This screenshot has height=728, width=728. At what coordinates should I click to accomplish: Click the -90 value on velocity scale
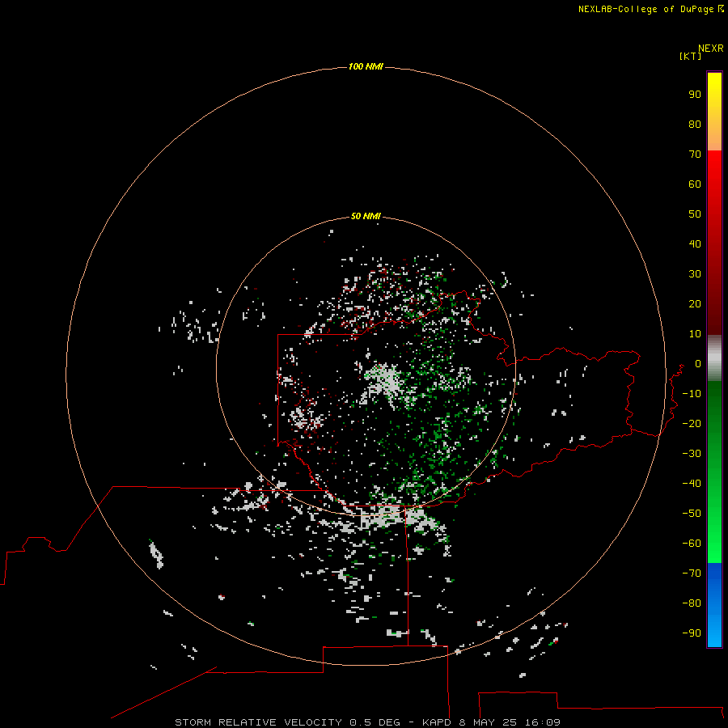click(x=692, y=633)
